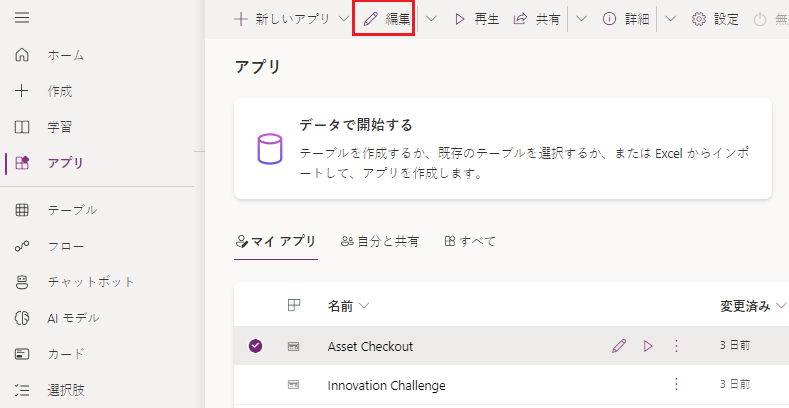Deselect the Asset Checkout row checkmark

pyautogui.click(x=255, y=346)
